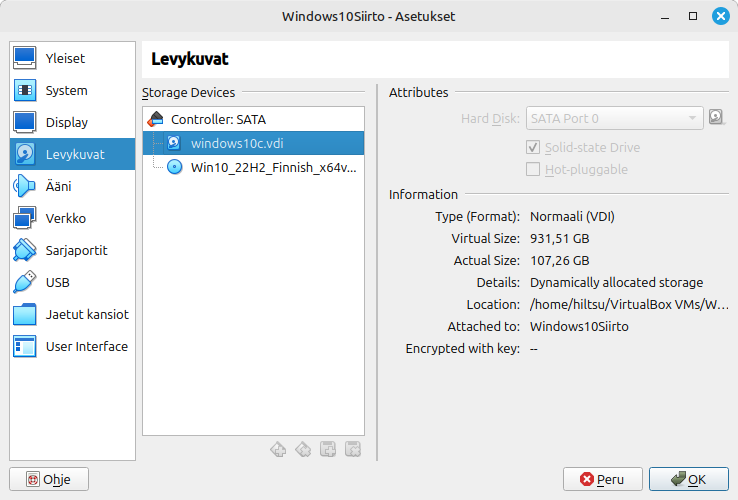738x500 pixels.
Task: Click remove controller icon below storage tree
Action: pyautogui.click(x=303, y=450)
